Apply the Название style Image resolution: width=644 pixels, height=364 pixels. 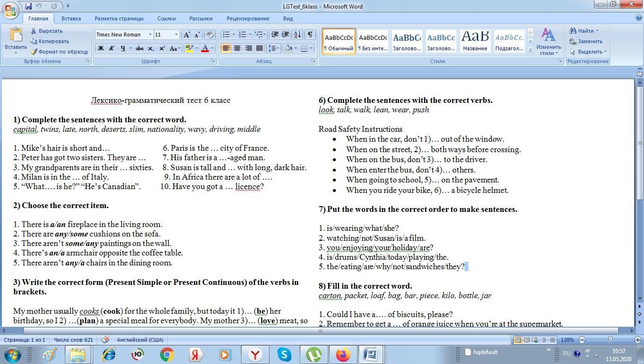[475, 41]
